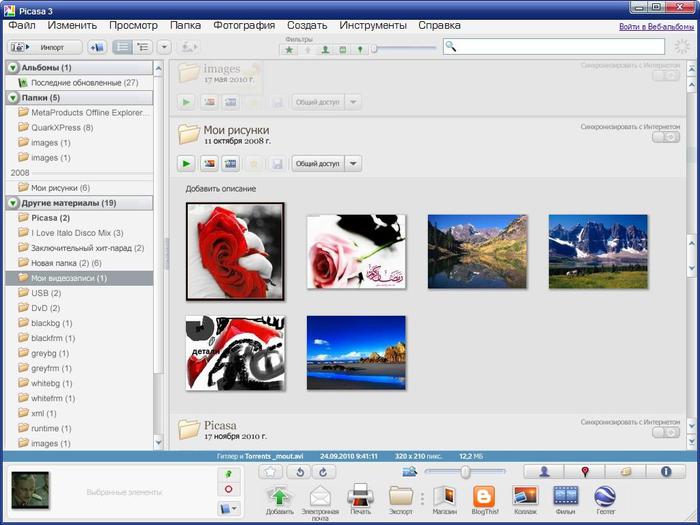
Task: Open the dropdown arrow beside Общий доступ for Мои рисунки
Action: tap(353, 164)
